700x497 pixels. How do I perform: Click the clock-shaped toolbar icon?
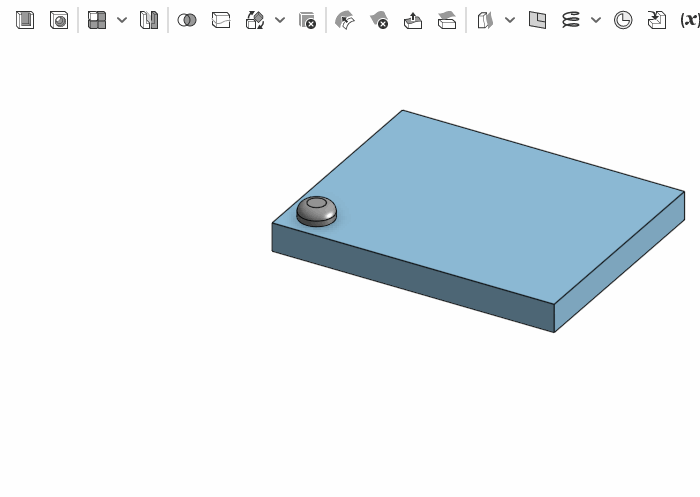point(623,20)
